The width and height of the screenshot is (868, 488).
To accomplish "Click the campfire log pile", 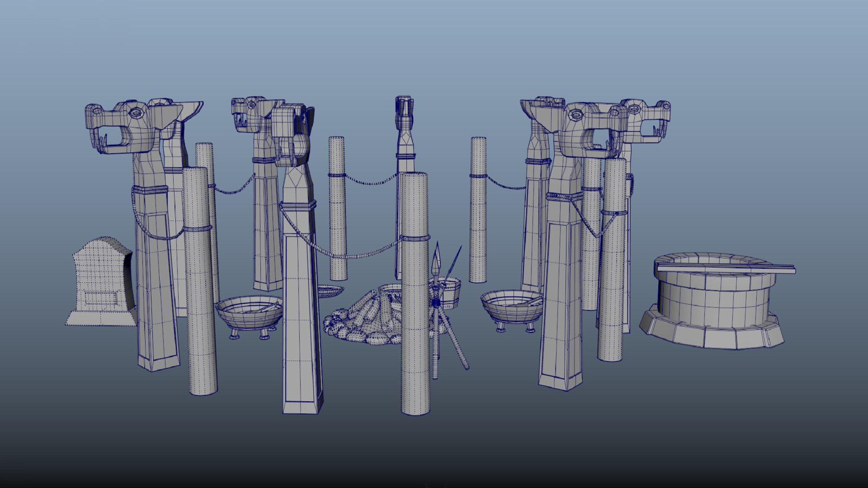I will (x=362, y=321).
